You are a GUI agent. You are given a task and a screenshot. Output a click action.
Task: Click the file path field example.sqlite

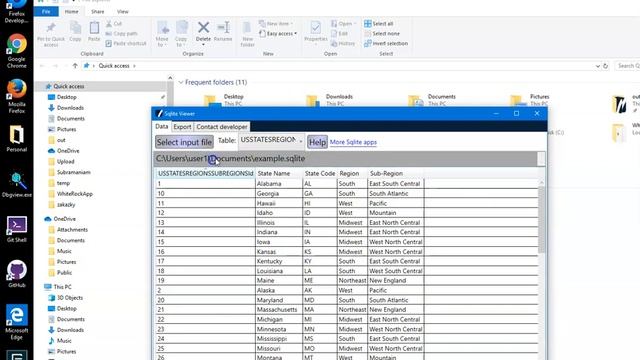point(345,159)
